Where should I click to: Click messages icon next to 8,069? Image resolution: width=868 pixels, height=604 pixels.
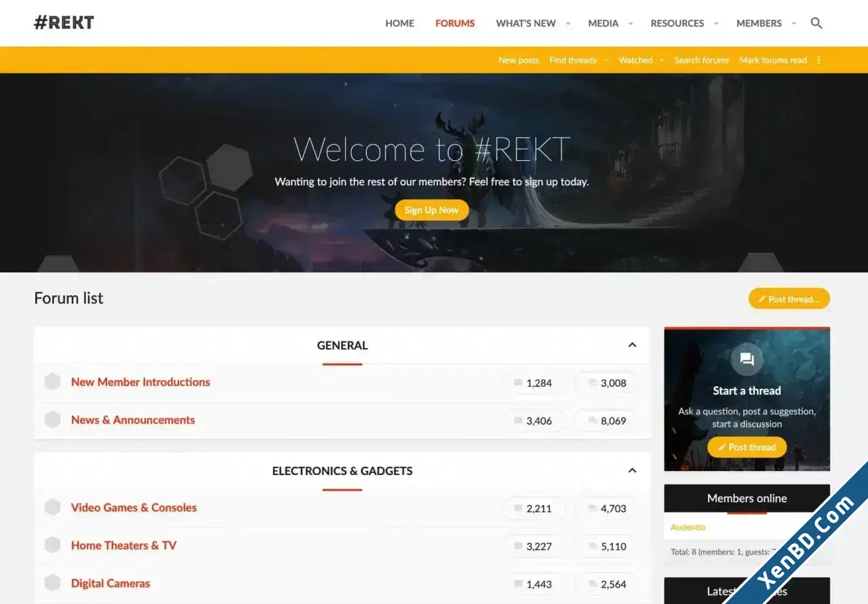click(x=593, y=421)
